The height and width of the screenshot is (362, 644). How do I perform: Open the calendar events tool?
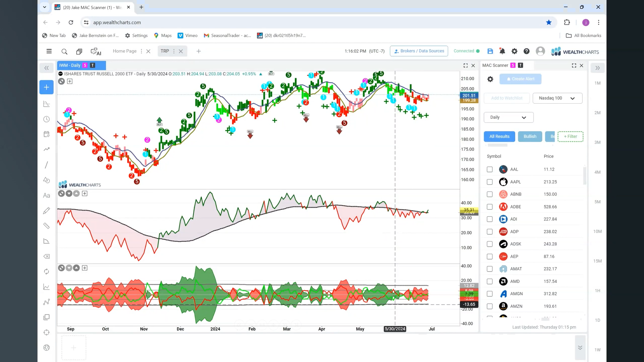coord(47,134)
